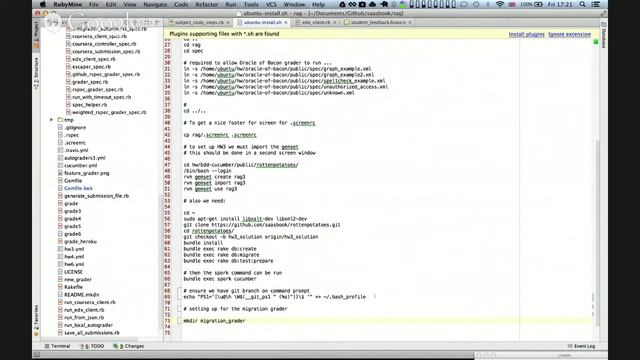The image size is (640, 360).
Task: Close the ubuntu-install.sh tab
Action: click(x=286, y=22)
